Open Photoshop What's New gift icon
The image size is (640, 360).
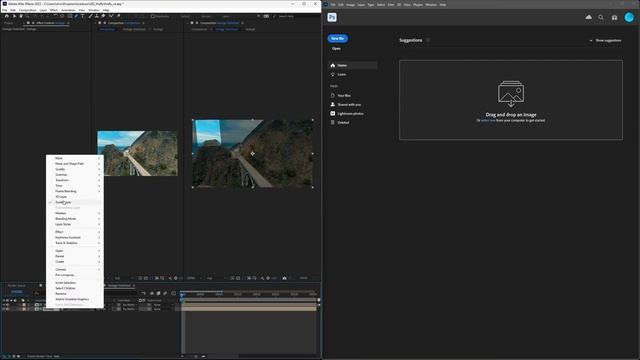point(614,17)
